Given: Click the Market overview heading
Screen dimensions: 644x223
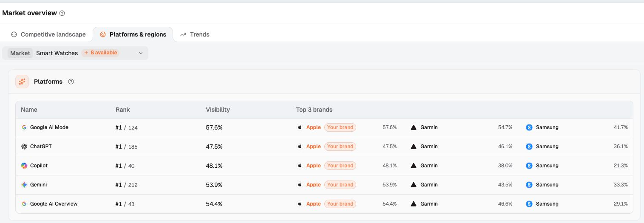Looking at the screenshot, I should (29, 13).
